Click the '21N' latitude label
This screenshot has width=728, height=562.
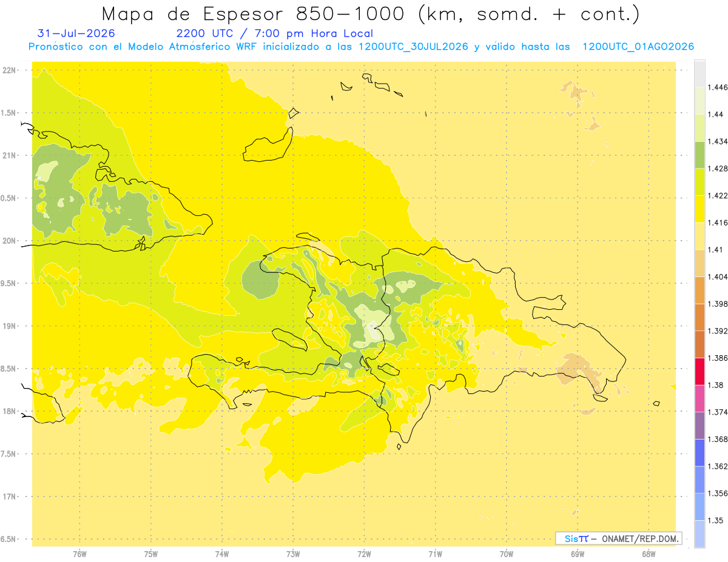pos(10,155)
